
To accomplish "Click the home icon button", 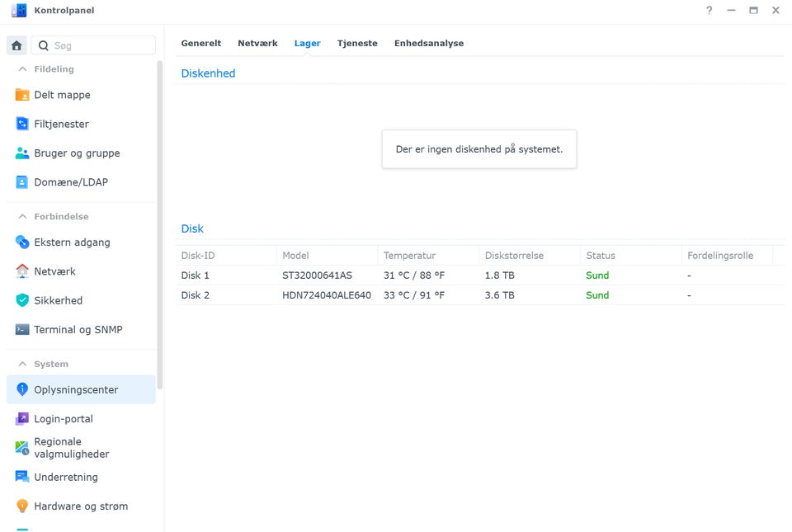I will pos(16,45).
